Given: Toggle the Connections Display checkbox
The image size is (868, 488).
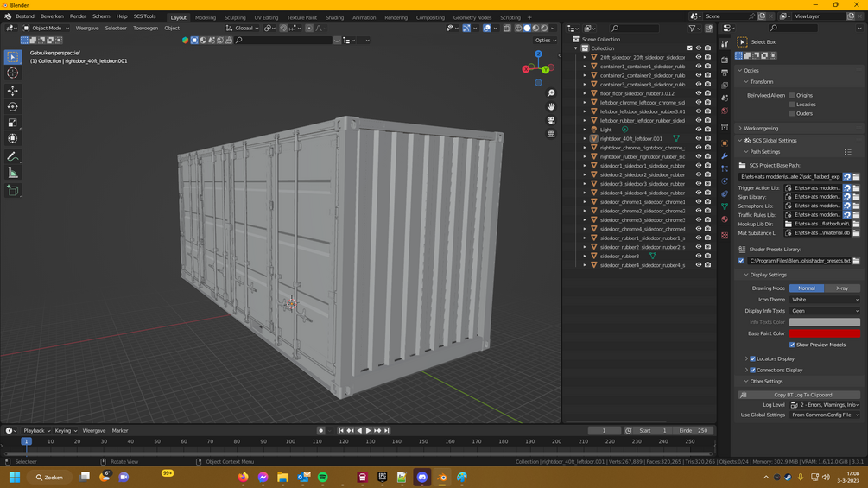Looking at the screenshot, I should (753, 371).
